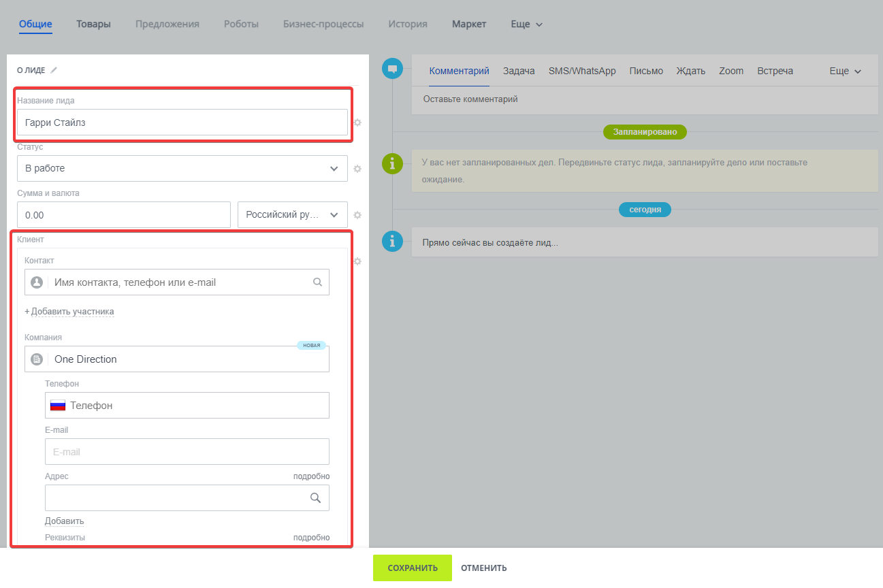Click the Добавить участника link
Viewport: 883px width, 588px height.
click(72, 312)
